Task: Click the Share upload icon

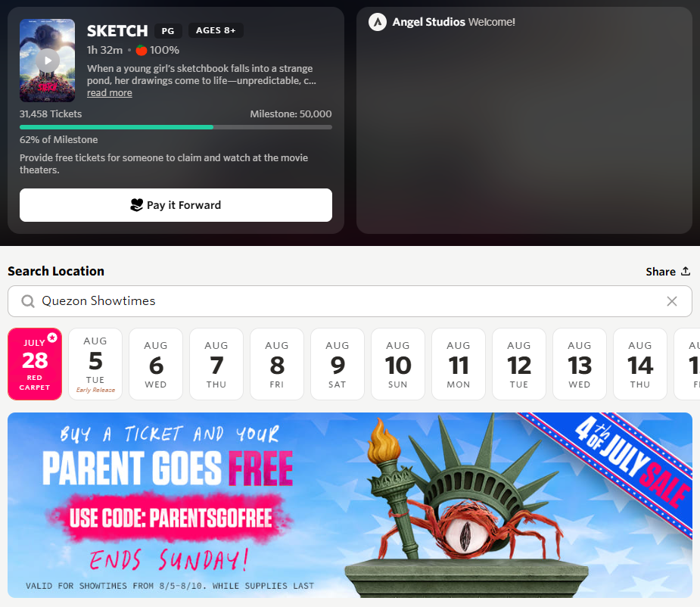Action: (686, 271)
